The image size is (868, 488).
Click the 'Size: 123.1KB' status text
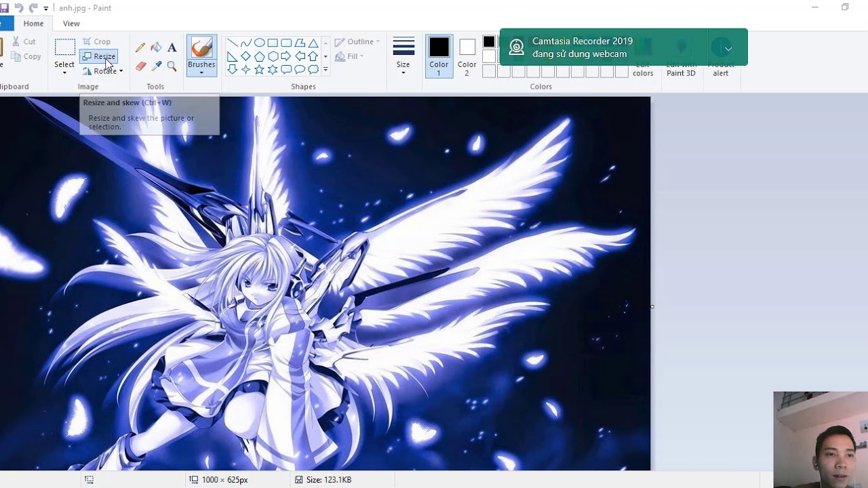329,479
